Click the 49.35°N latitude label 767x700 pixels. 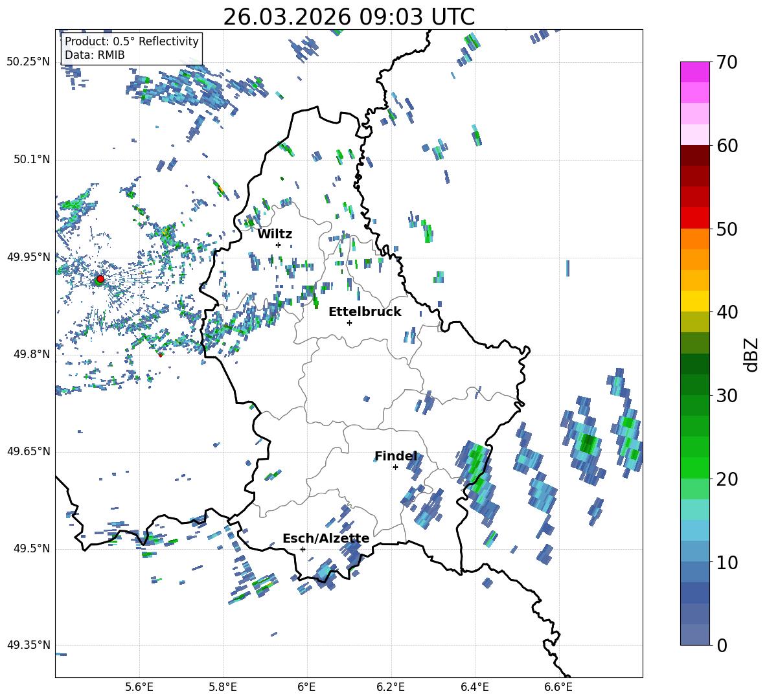click(x=29, y=645)
